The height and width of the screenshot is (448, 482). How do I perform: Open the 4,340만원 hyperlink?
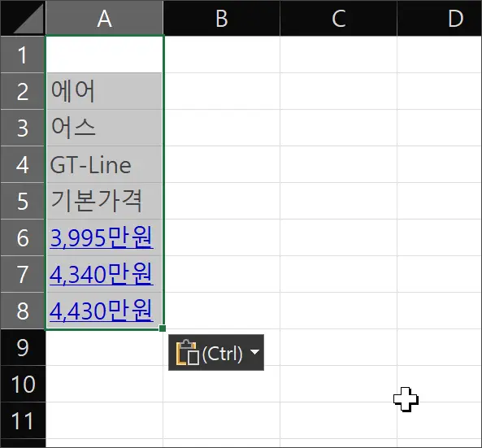tap(101, 274)
